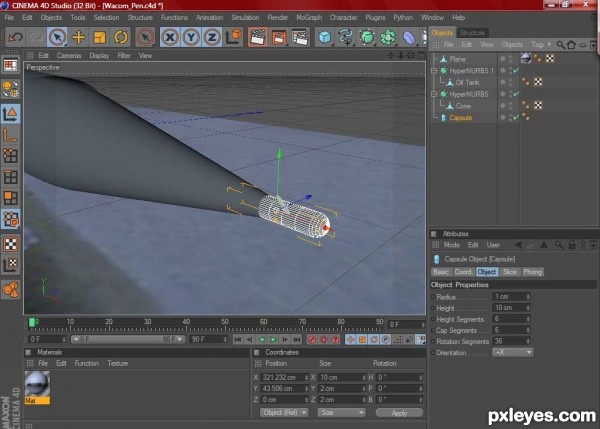This screenshot has height=429, width=600.
Task: Click the record keyframe button
Action: pyautogui.click(x=312, y=339)
